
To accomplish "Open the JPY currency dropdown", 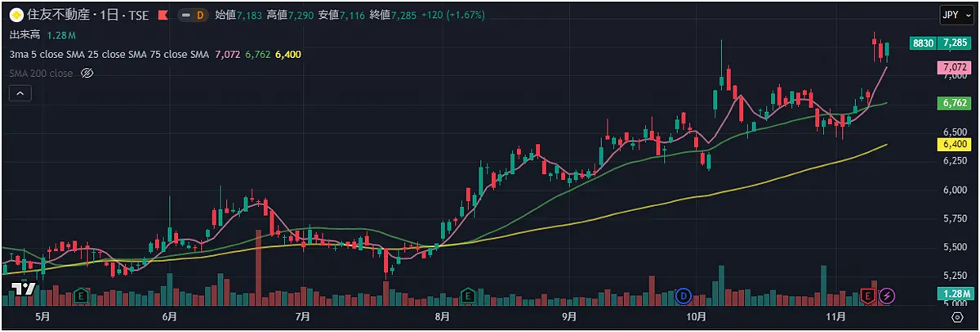I will point(954,16).
